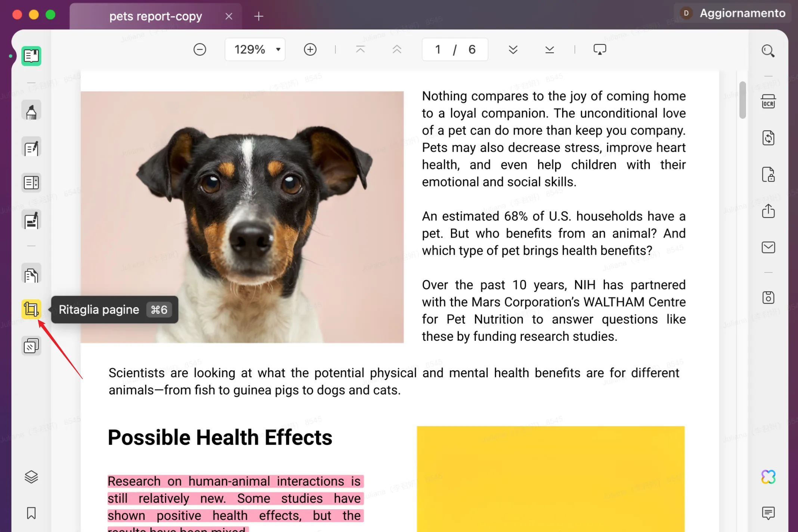Switch to the pets report-copy tab
The width and height of the screenshot is (798, 532).
155,16
